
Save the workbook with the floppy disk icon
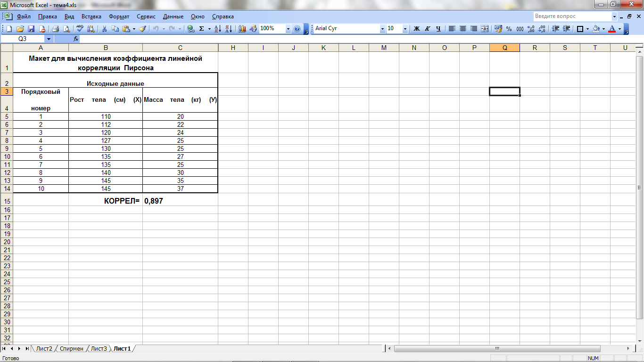(31, 29)
